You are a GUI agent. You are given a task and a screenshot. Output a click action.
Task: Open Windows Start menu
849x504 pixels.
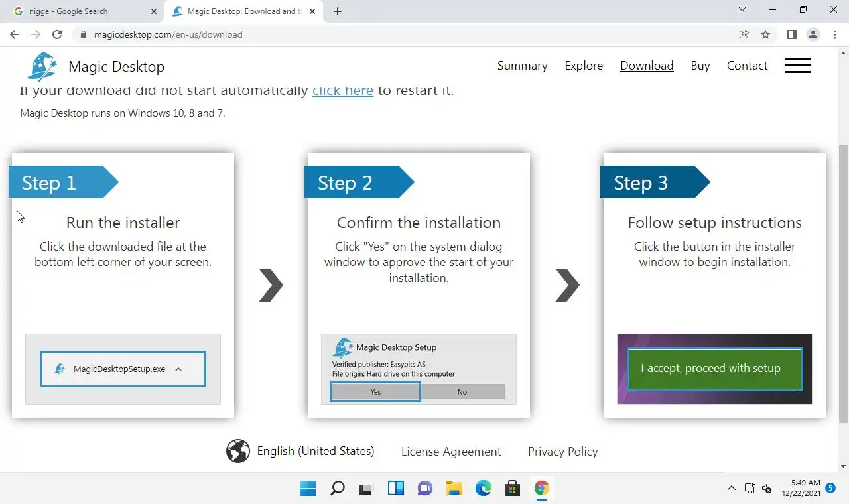[x=308, y=489]
